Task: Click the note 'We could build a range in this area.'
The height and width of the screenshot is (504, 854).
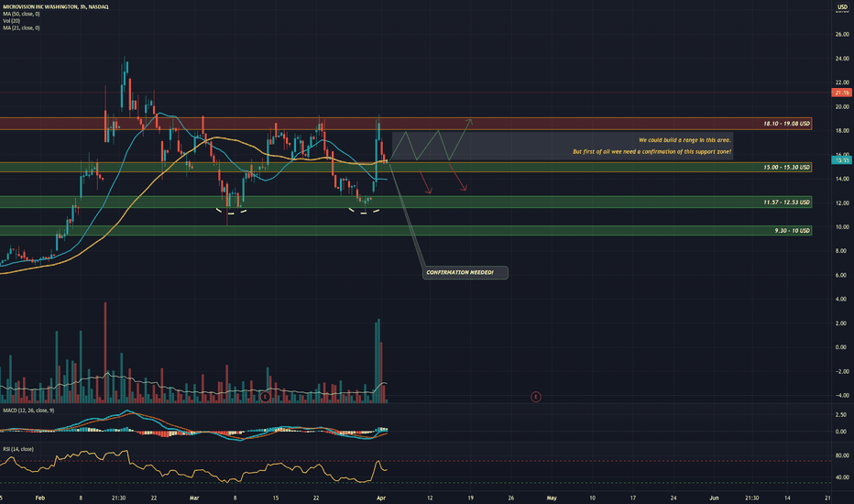Action: coord(684,140)
